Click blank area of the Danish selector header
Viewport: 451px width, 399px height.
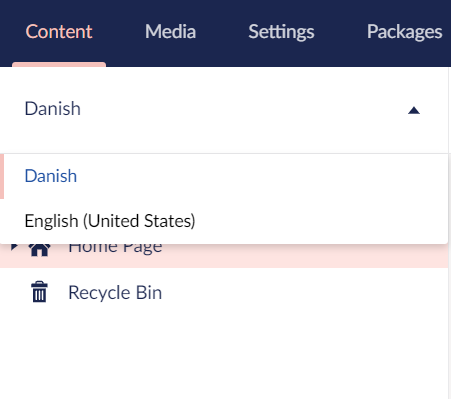click(233, 110)
